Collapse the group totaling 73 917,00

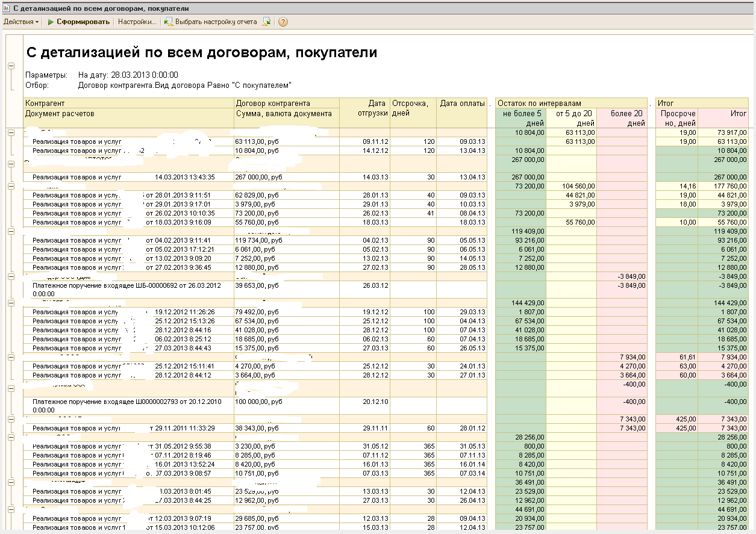point(11,132)
